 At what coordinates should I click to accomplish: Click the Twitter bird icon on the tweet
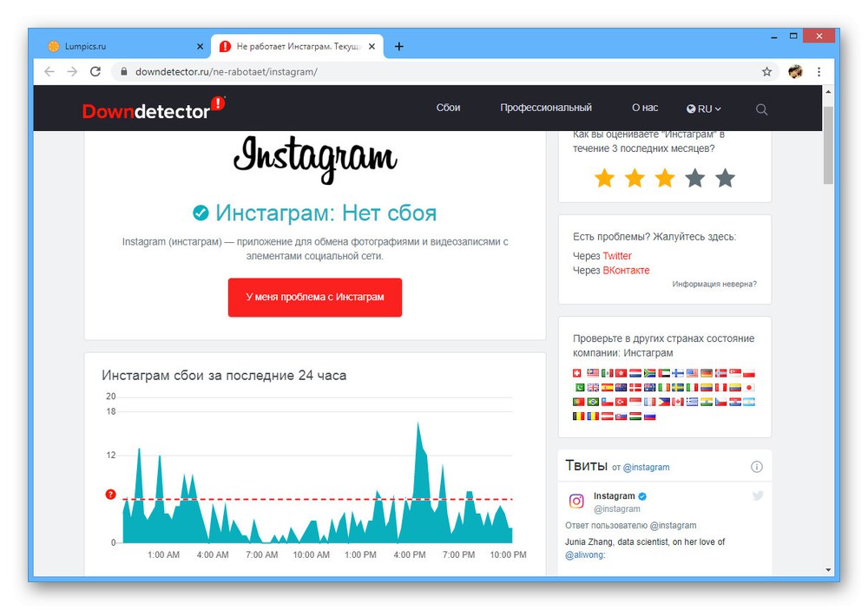click(x=758, y=495)
